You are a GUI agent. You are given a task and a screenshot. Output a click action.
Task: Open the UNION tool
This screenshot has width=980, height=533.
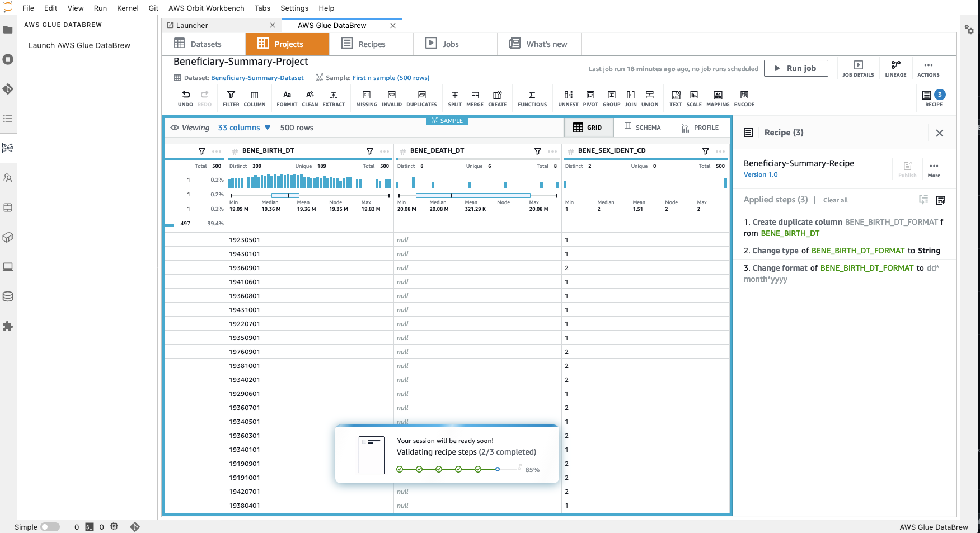(x=650, y=98)
